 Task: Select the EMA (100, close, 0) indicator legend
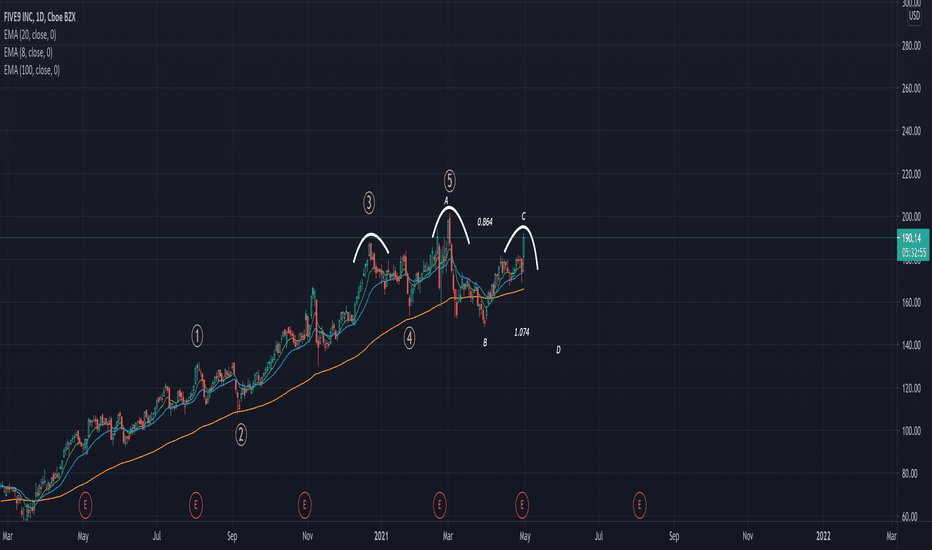tap(32, 70)
